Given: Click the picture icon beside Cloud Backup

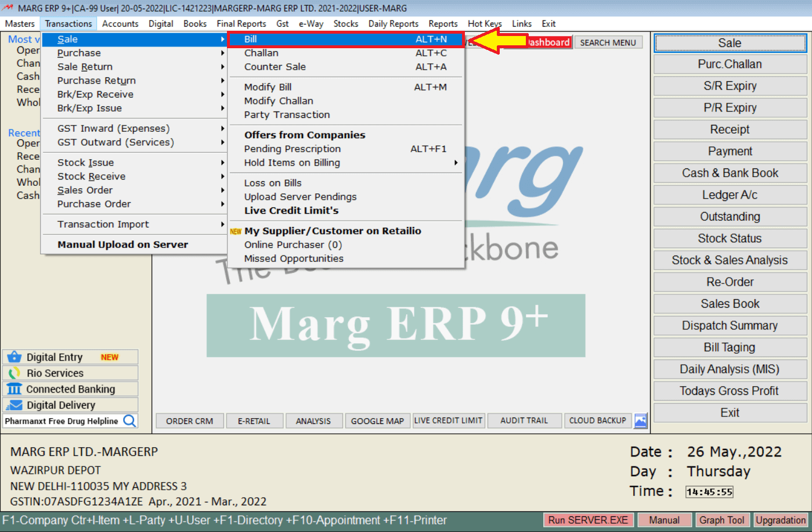Looking at the screenshot, I should tap(641, 421).
